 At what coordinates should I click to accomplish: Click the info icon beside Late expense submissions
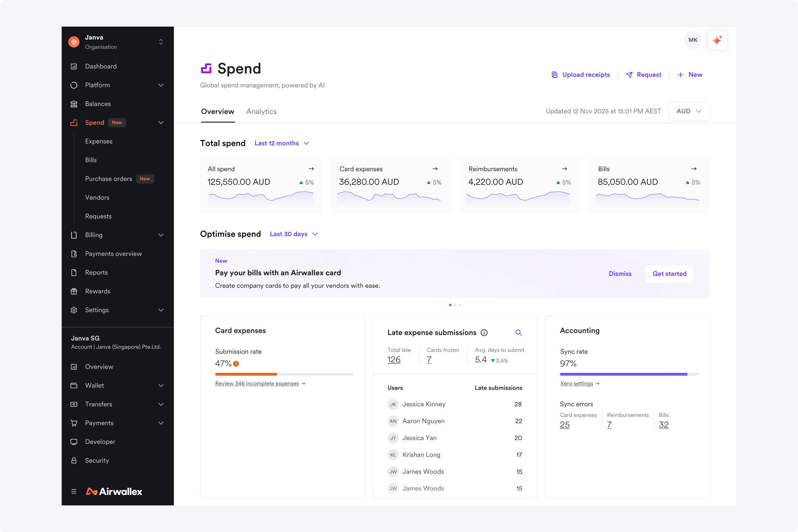[x=484, y=333]
